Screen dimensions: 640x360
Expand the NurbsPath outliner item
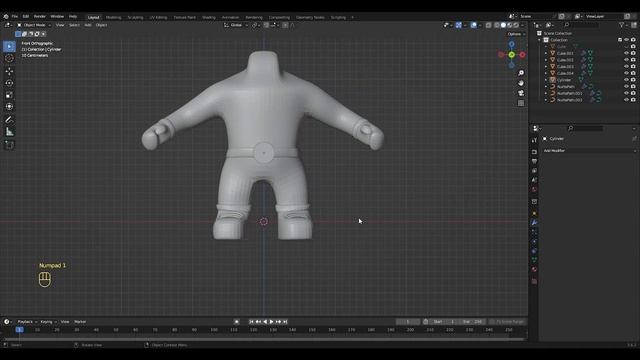(546, 87)
